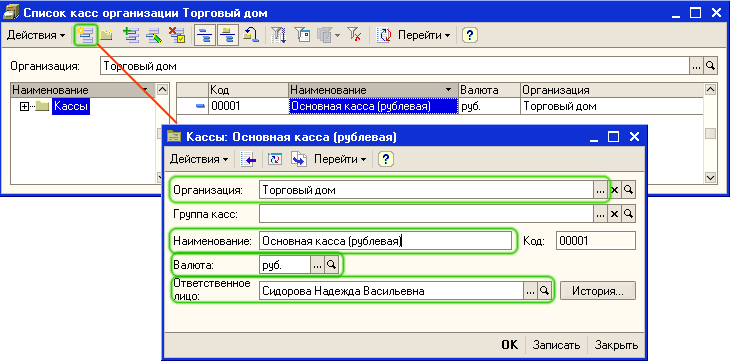Viewport: 731px width, 361px height.
Task: Open Группа касс selection via ellipsis button
Action: click(600, 214)
